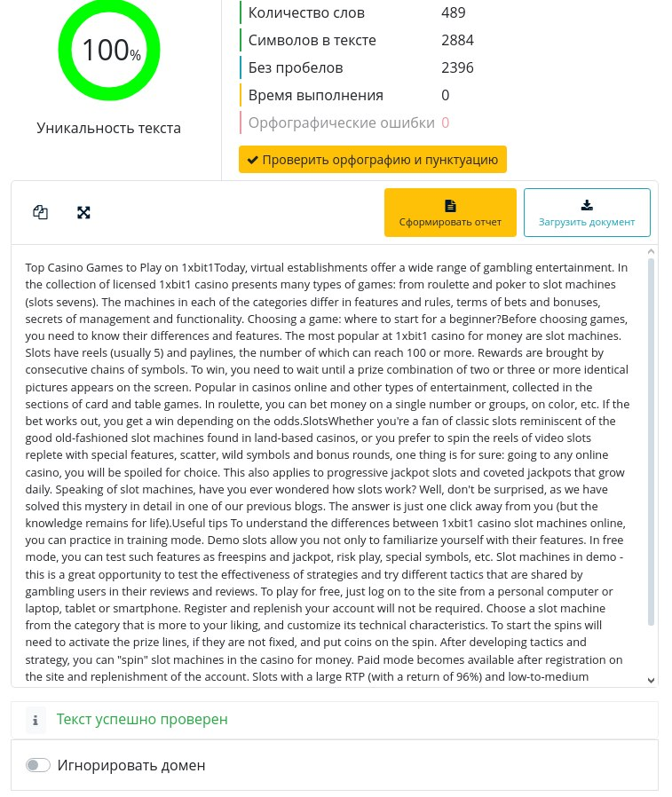
Task: Click the download icon for Загрузить документ
Action: pos(587,205)
